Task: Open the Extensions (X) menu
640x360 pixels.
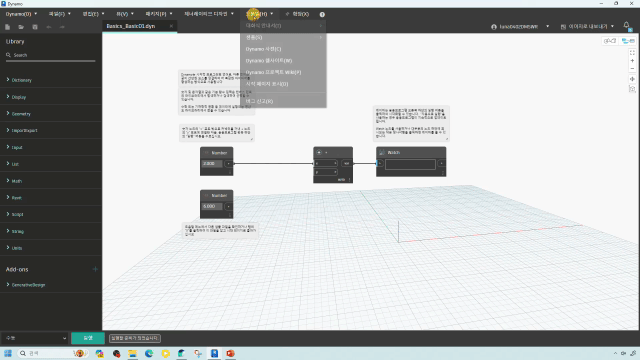Action: [297, 14]
